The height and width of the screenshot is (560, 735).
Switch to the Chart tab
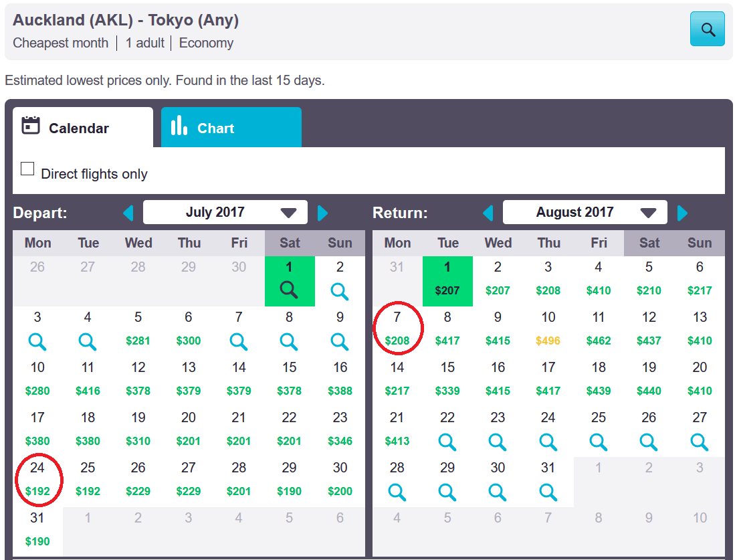coord(231,127)
